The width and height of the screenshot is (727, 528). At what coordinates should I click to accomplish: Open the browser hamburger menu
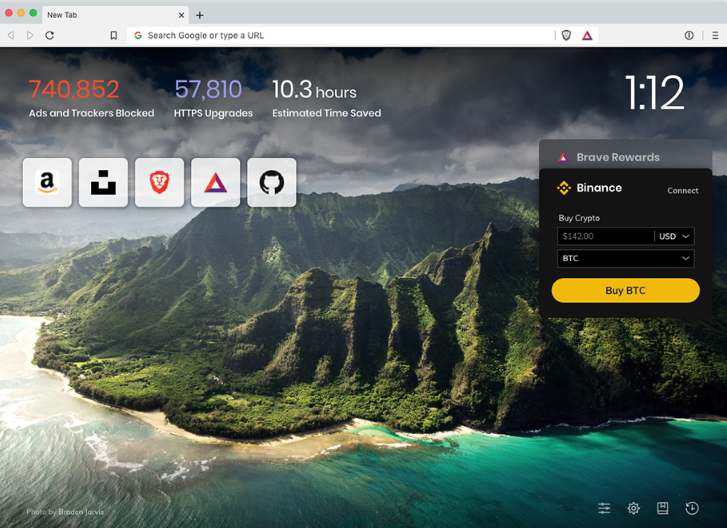tap(714, 35)
